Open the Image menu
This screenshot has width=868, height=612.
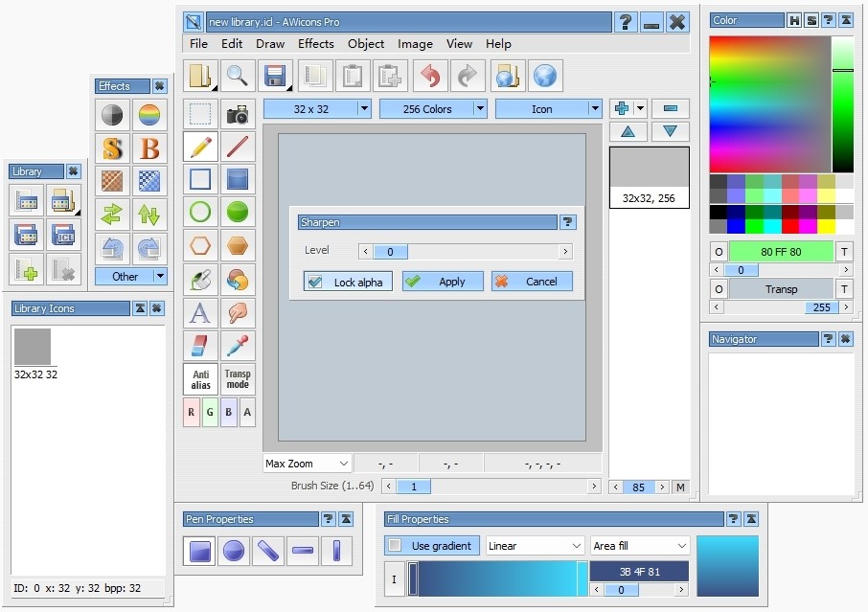pyautogui.click(x=415, y=44)
